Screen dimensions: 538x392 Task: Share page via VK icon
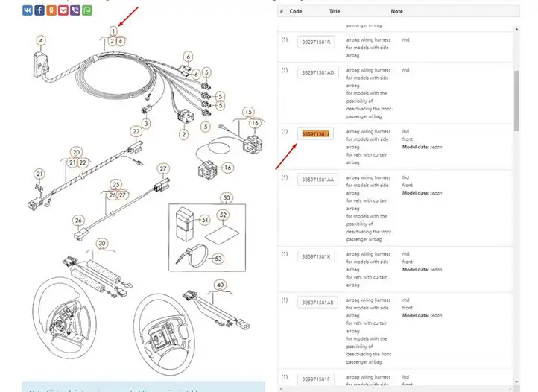(x=28, y=10)
